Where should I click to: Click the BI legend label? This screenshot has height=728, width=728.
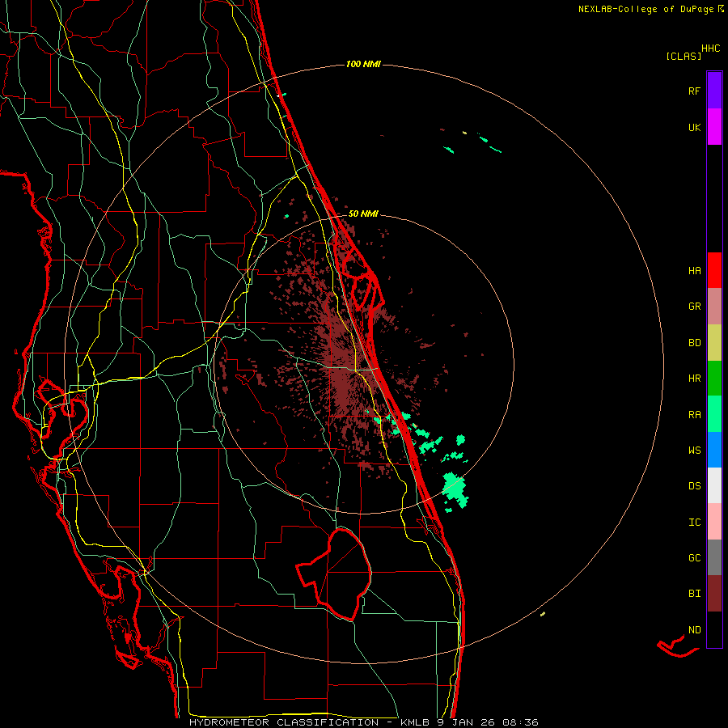coord(694,594)
